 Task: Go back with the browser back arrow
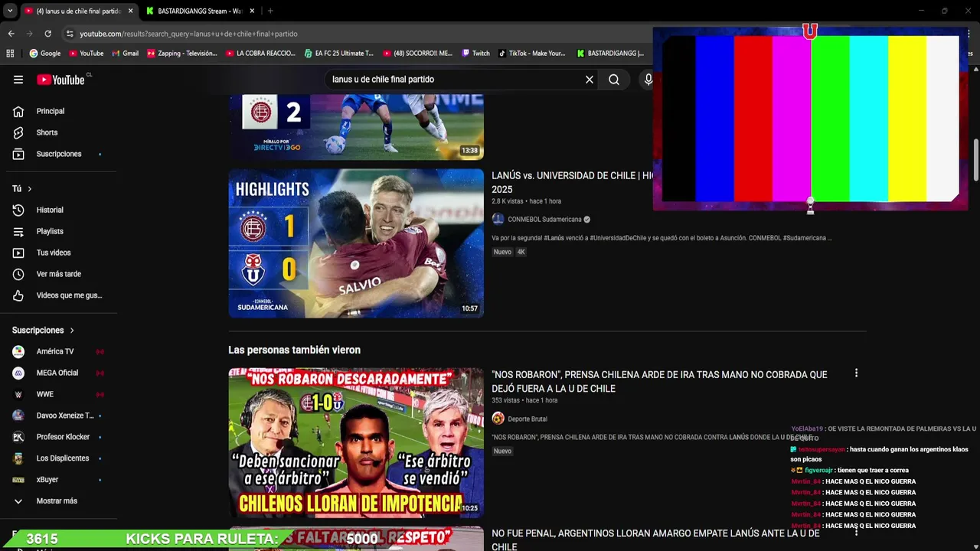pos(11,34)
